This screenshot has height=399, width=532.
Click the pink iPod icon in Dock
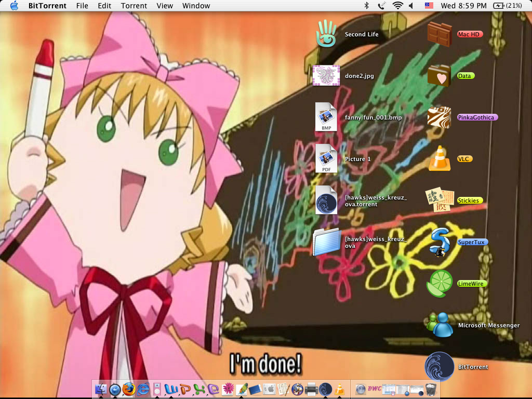tap(157, 389)
